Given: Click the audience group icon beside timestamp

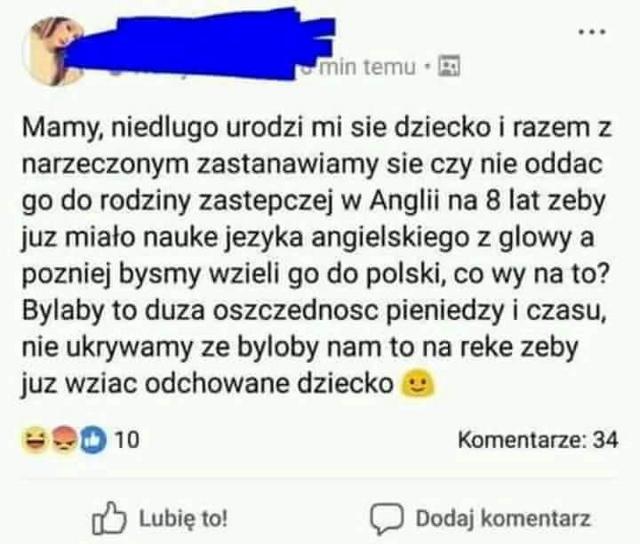Looking at the screenshot, I should 449,66.
